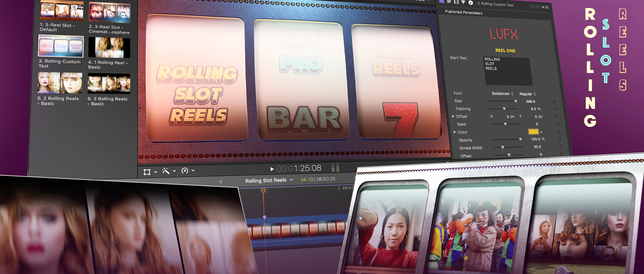644x274 pixels.
Task: Select the Transform tool in viewer toolbar
Action: (x=147, y=172)
